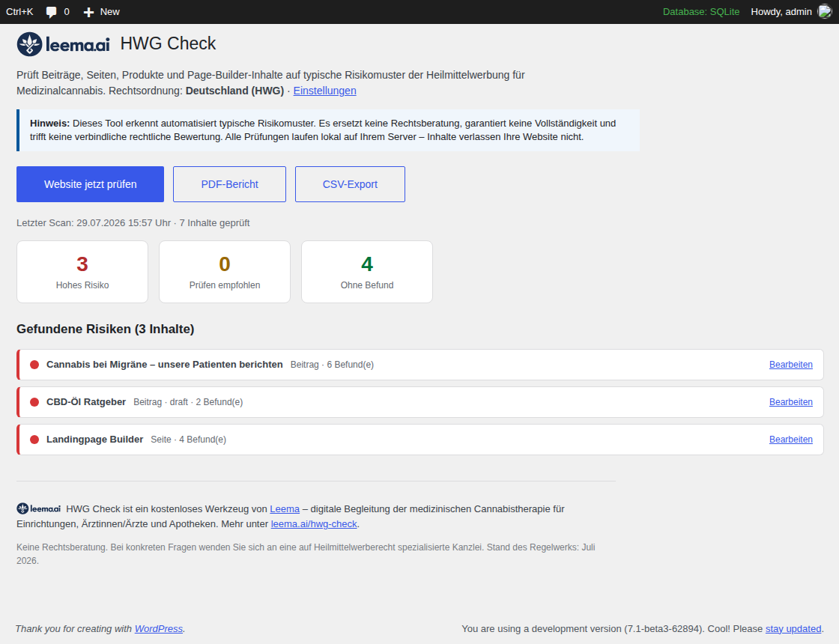The image size is (839, 644).
Task: Open the Howdy, admin account menu
Action: click(x=791, y=12)
